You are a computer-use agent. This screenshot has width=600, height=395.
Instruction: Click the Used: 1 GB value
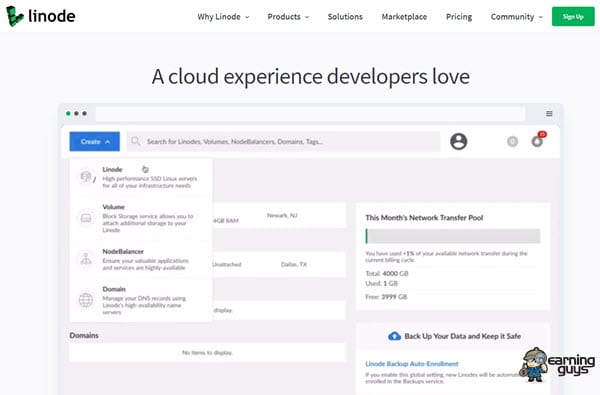point(382,284)
